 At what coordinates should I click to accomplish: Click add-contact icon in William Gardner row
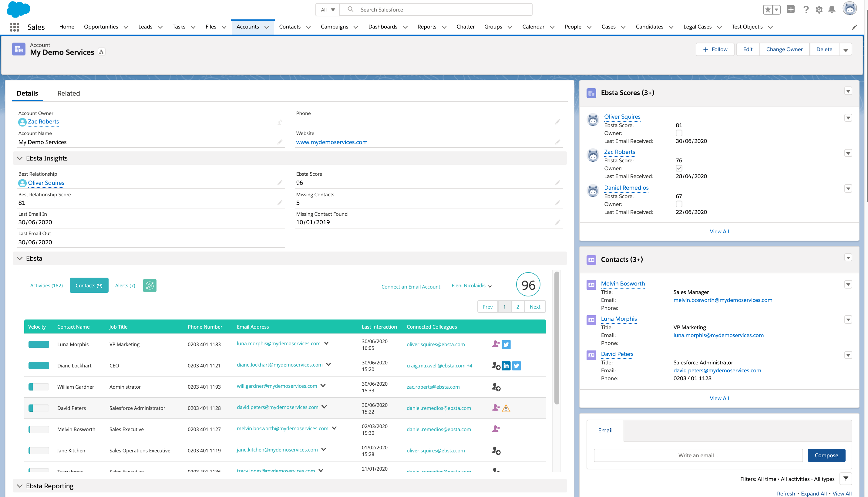tap(496, 387)
